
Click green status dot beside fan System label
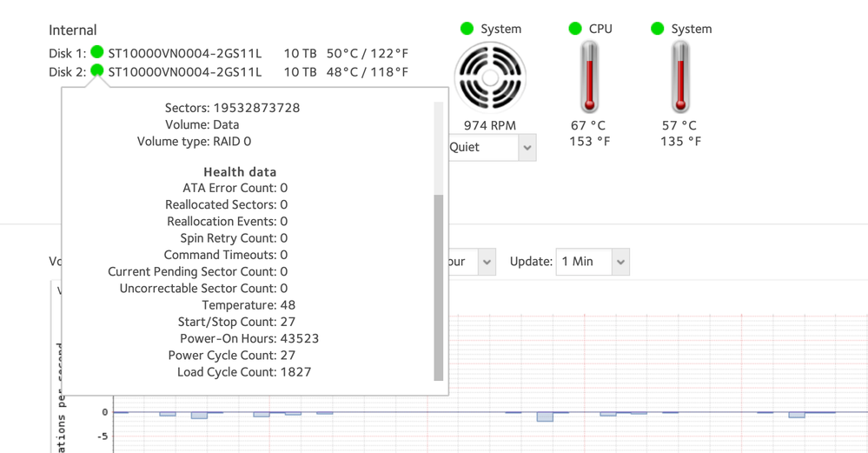(467, 28)
